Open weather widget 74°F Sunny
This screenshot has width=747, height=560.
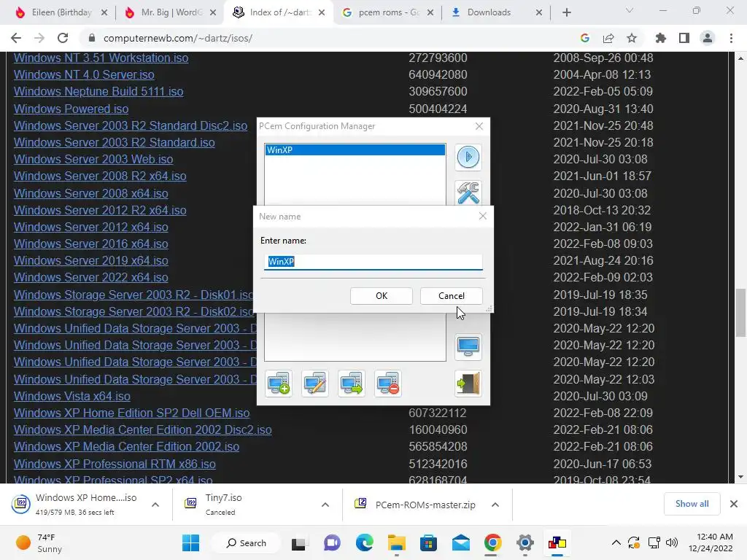pos(39,542)
